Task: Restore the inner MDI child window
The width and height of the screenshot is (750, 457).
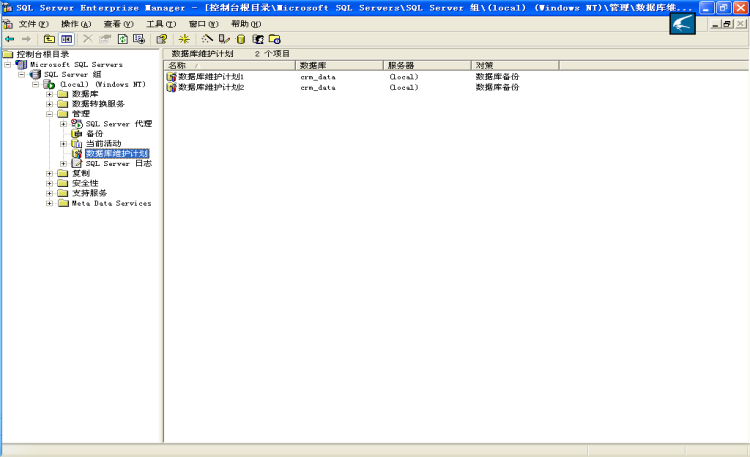Action: click(x=728, y=24)
